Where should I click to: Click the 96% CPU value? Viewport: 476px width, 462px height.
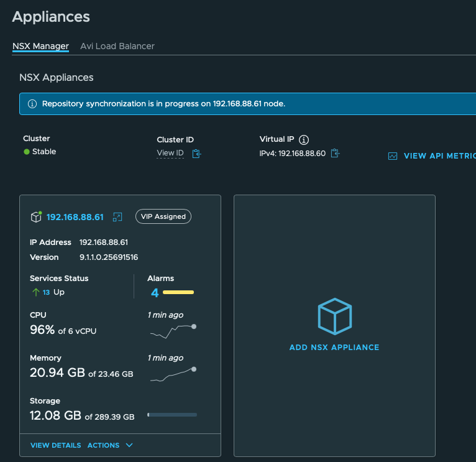tap(42, 330)
